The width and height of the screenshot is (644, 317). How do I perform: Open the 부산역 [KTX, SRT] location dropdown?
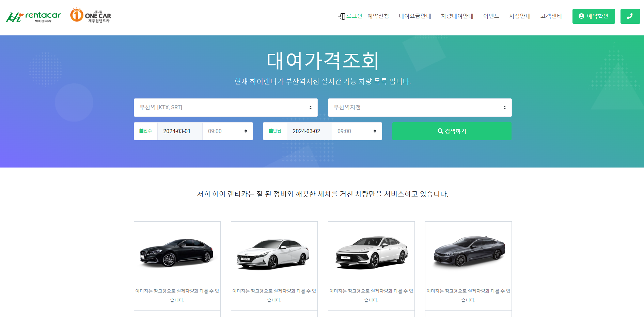click(226, 108)
